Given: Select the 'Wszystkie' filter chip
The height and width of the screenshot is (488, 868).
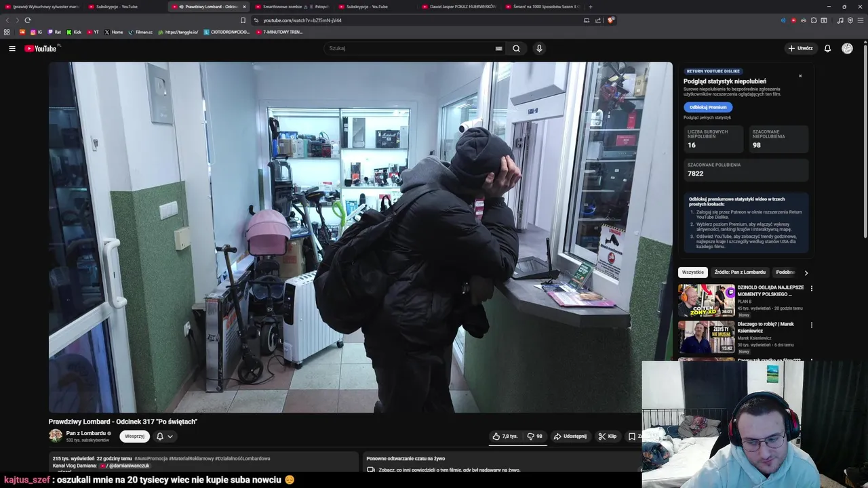Looking at the screenshot, I should (693, 272).
